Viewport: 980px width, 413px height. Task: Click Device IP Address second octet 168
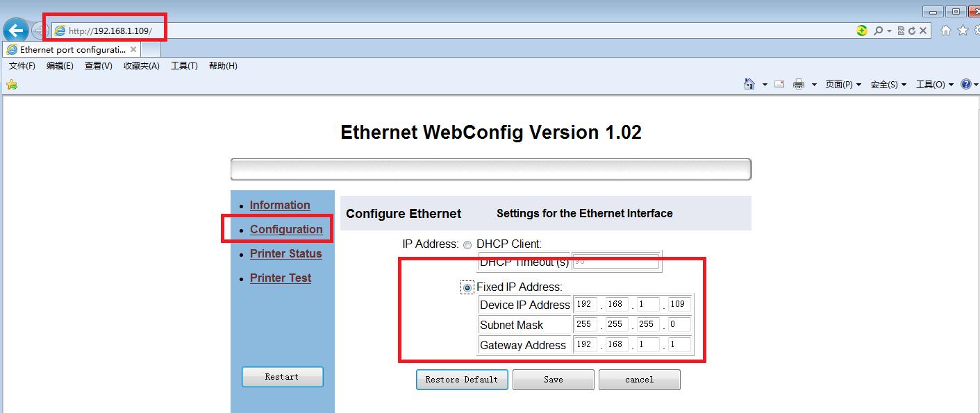tap(617, 304)
